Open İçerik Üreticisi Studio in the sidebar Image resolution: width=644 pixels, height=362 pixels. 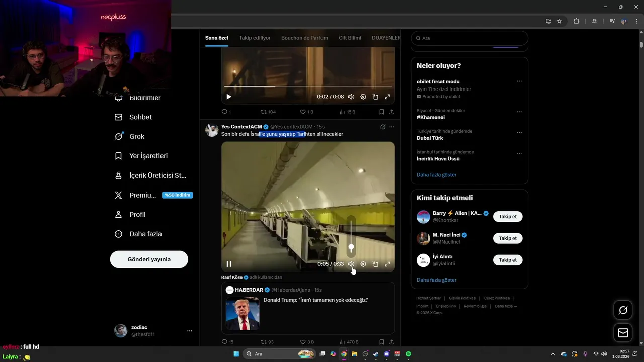[x=150, y=175]
